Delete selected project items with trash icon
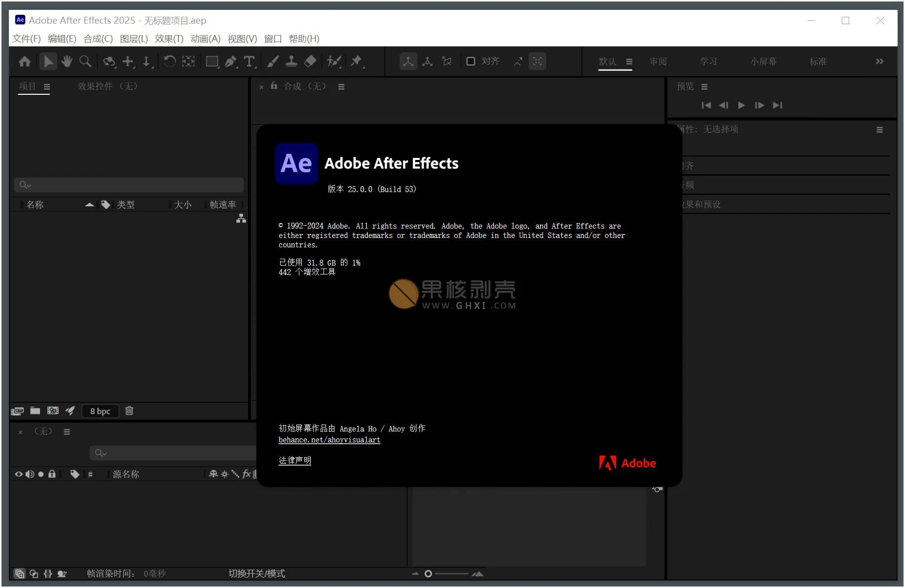Image resolution: width=905 pixels, height=588 pixels. point(129,411)
